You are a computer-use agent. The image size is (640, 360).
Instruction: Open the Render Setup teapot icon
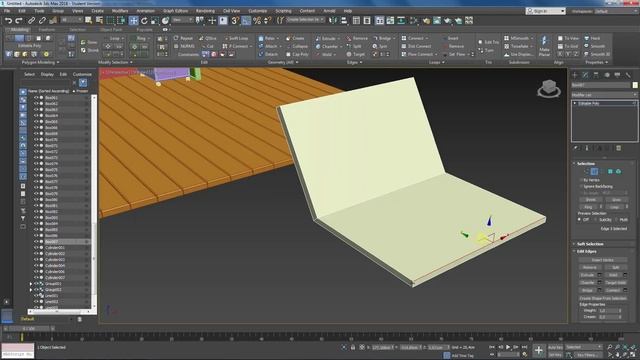click(426, 20)
